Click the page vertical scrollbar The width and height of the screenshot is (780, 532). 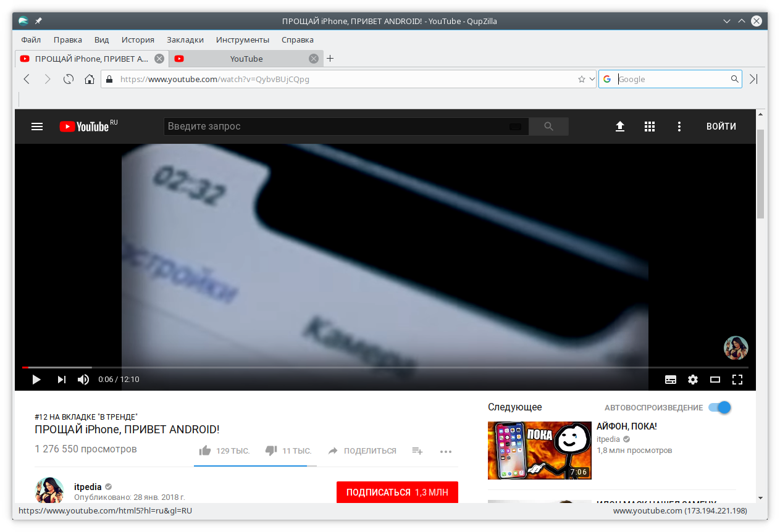(x=761, y=173)
